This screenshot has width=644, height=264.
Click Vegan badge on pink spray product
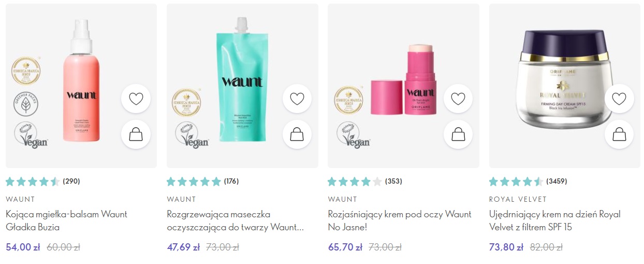(x=31, y=135)
